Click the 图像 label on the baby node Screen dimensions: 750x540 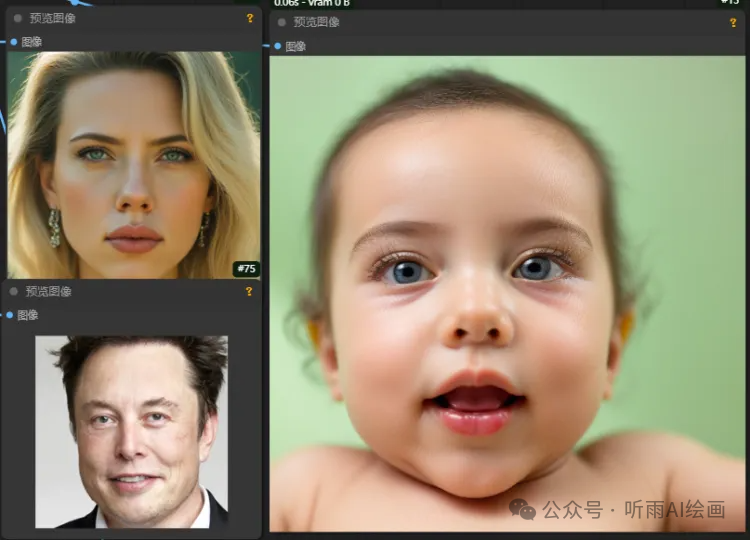point(296,46)
